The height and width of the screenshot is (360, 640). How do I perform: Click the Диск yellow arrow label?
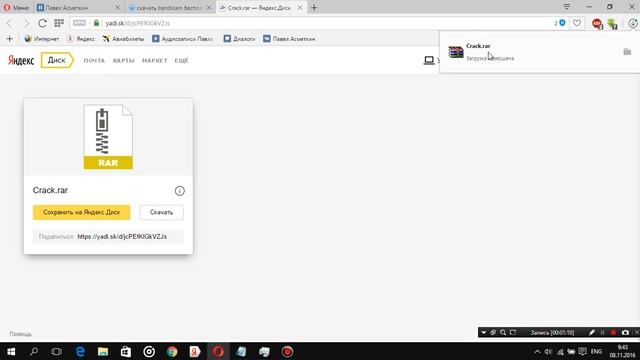point(57,60)
